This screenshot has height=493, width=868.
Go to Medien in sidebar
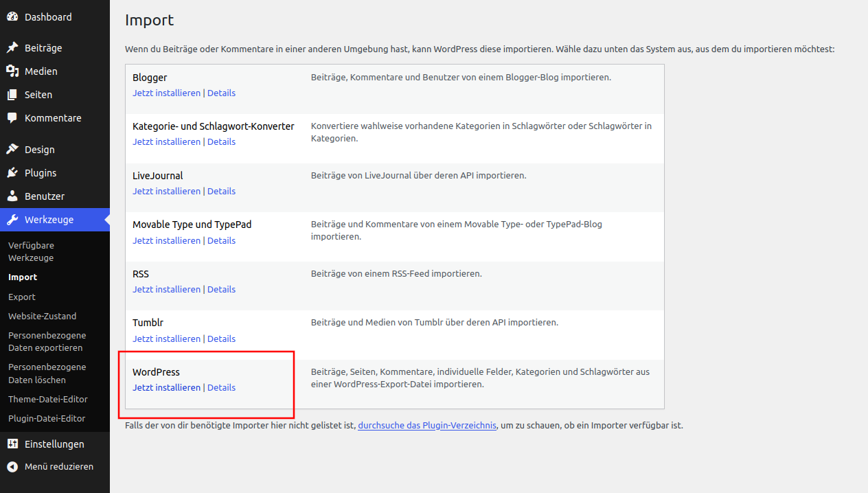coord(55,71)
